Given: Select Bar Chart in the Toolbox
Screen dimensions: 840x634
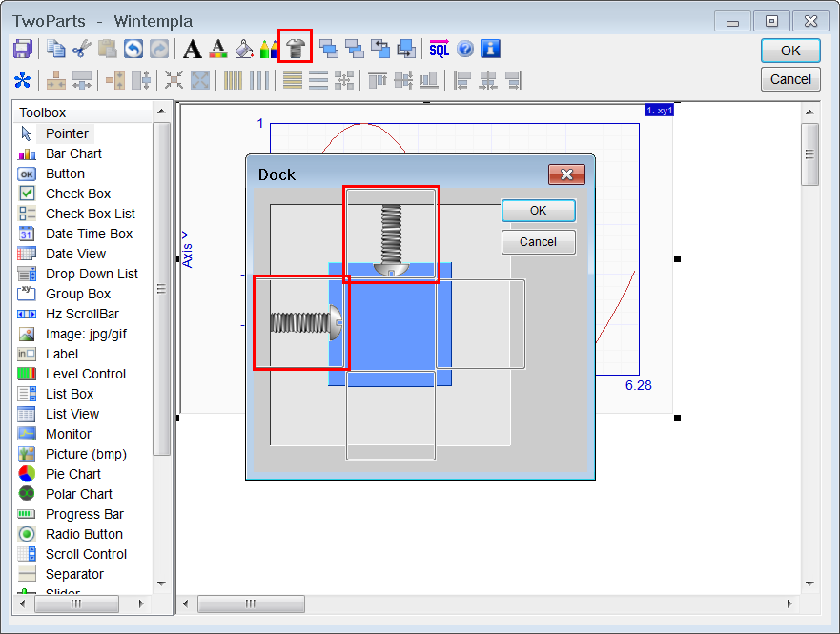Looking at the screenshot, I should tap(73, 153).
